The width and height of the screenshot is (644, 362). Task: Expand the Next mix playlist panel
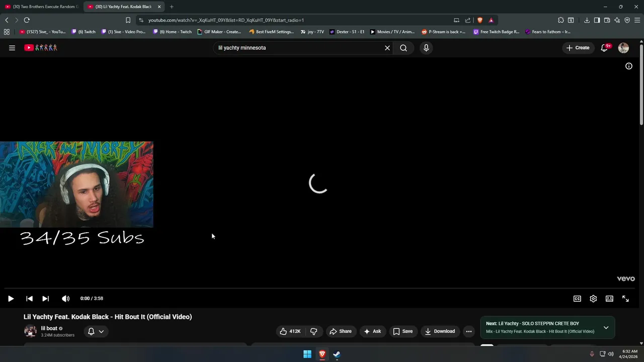pos(606,327)
